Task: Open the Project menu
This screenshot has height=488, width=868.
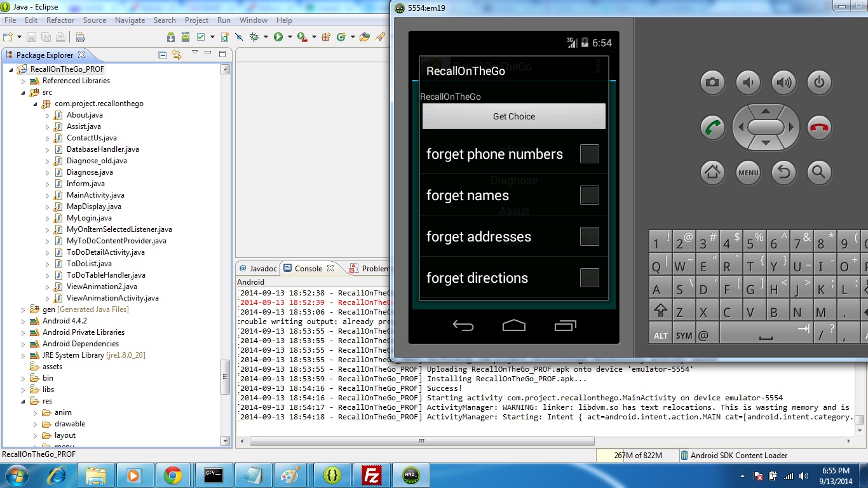Action: 196,20
